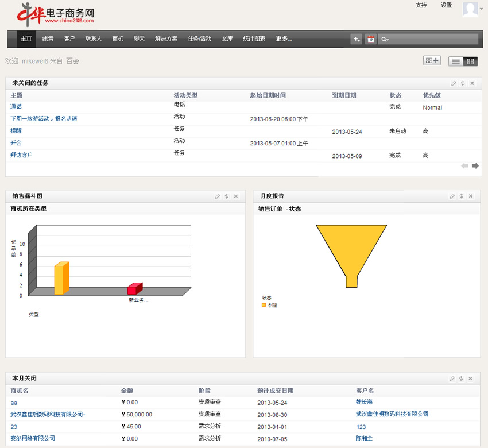This screenshot has width=488, height=448.
Task: Click the 创建 orange legend swatch
Action: 264,306
